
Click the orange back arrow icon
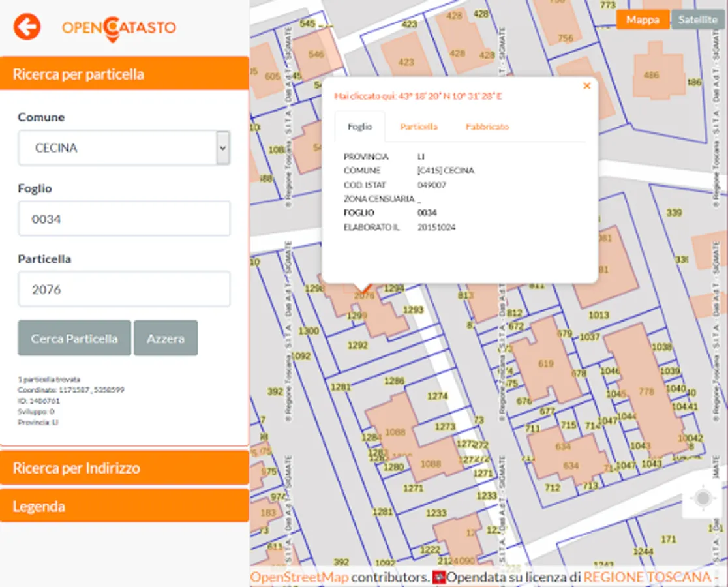tap(27, 27)
